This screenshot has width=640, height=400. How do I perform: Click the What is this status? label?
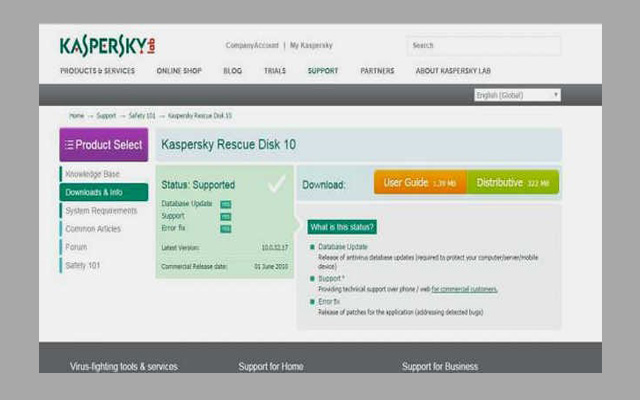(x=342, y=227)
